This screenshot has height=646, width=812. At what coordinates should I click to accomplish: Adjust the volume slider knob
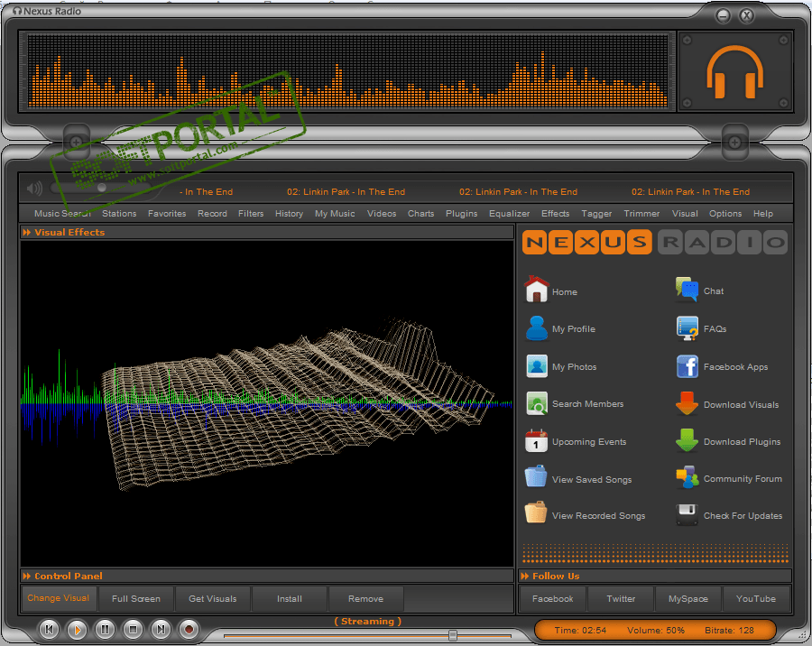(x=102, y=188)
